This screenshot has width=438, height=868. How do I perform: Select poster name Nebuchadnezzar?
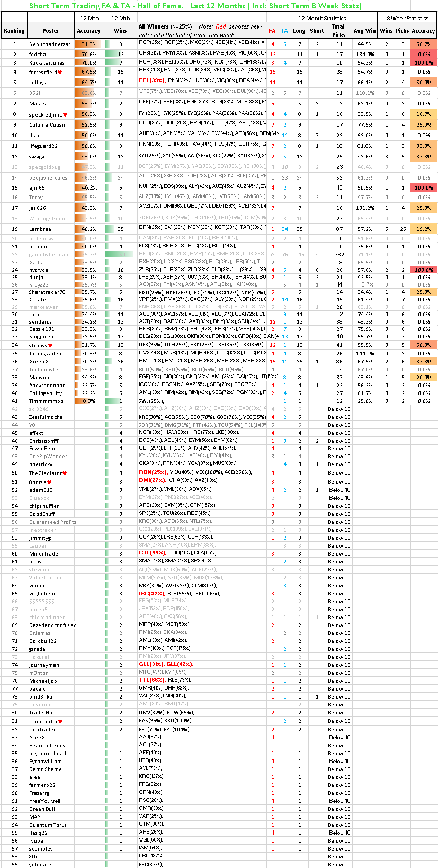[x=50, y=44]
